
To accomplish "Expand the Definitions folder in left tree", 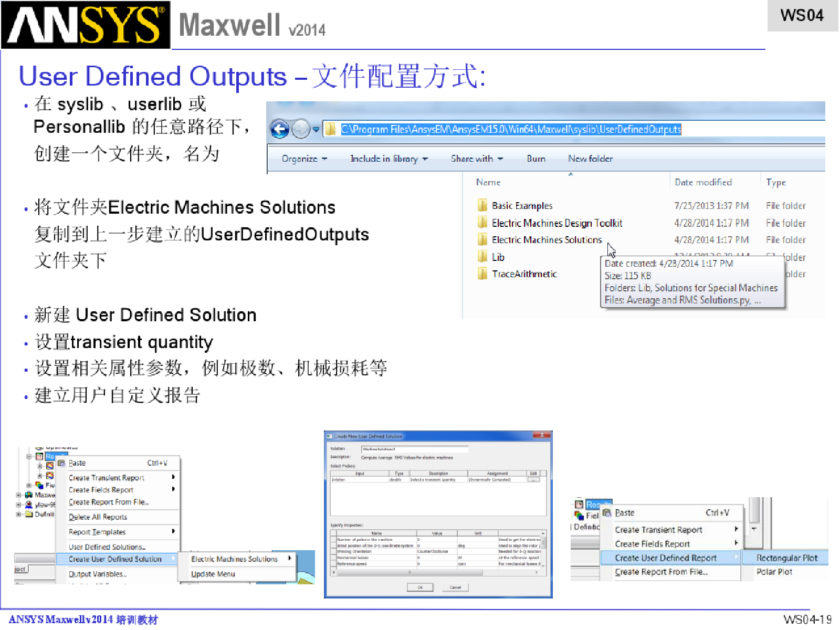I will click(x=19, y=514).
